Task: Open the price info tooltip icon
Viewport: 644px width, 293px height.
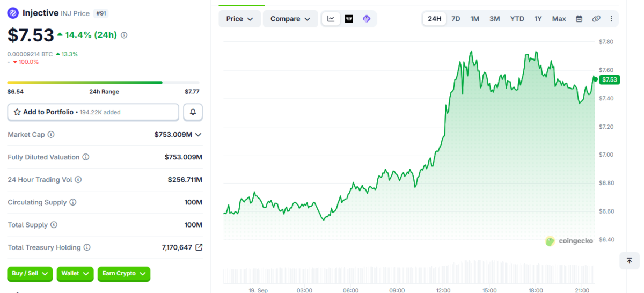Action: point(124,35)
